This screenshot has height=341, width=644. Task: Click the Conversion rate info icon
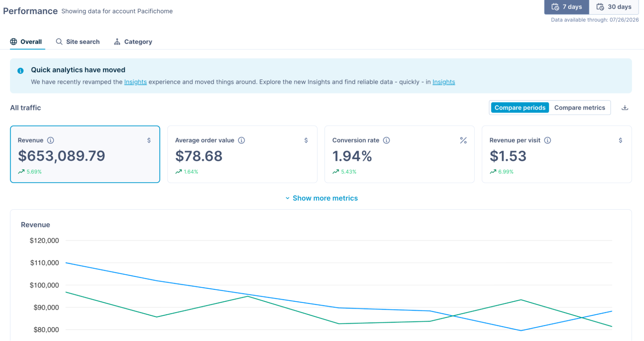click(x=386, y=140)
